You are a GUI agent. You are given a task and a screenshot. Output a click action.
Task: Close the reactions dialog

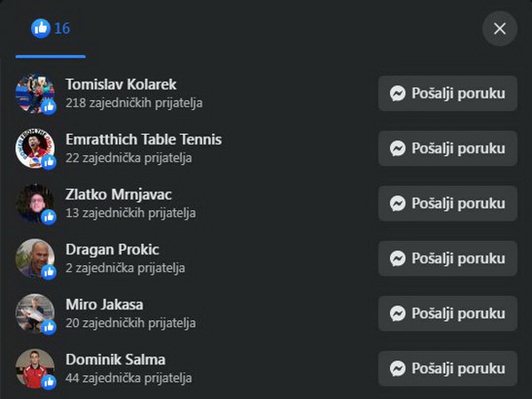click(499, 28)
